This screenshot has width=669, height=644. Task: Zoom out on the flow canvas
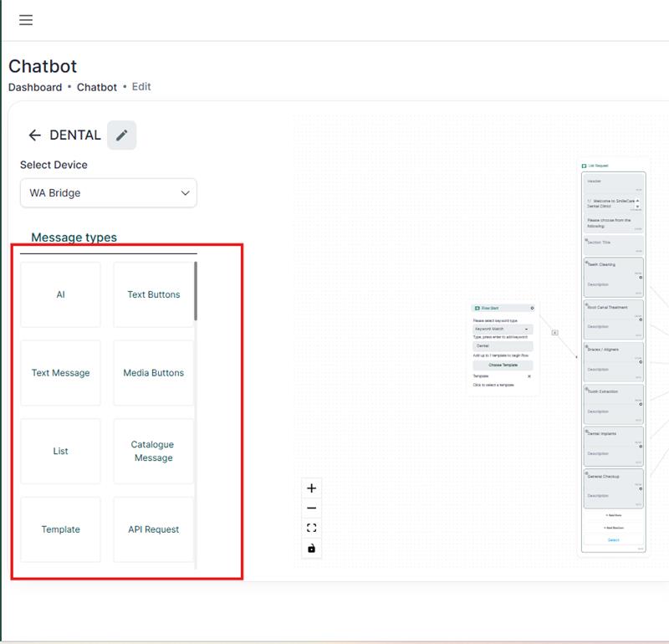(312, 509)
